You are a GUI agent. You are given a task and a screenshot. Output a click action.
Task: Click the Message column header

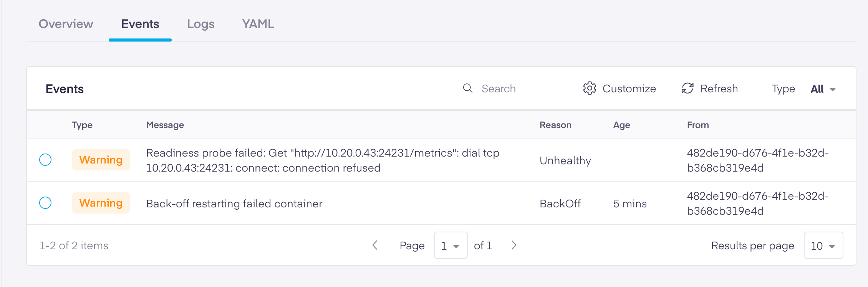coord(165,125)
